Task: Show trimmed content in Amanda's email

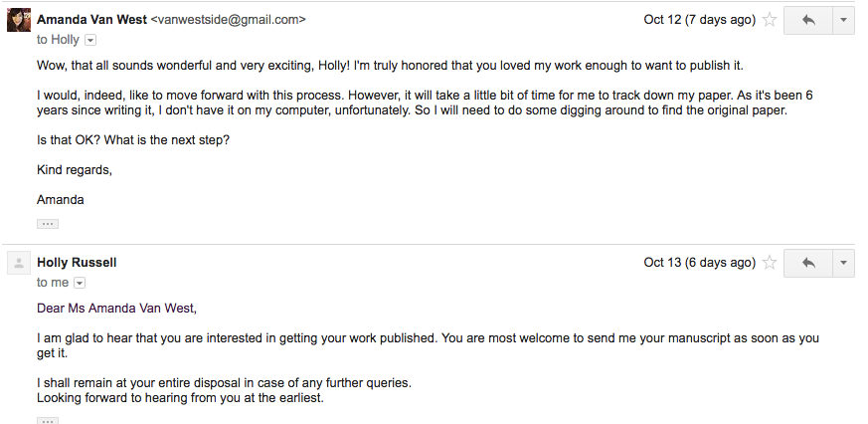Action: pyautogui.click(x=48, y=224)
